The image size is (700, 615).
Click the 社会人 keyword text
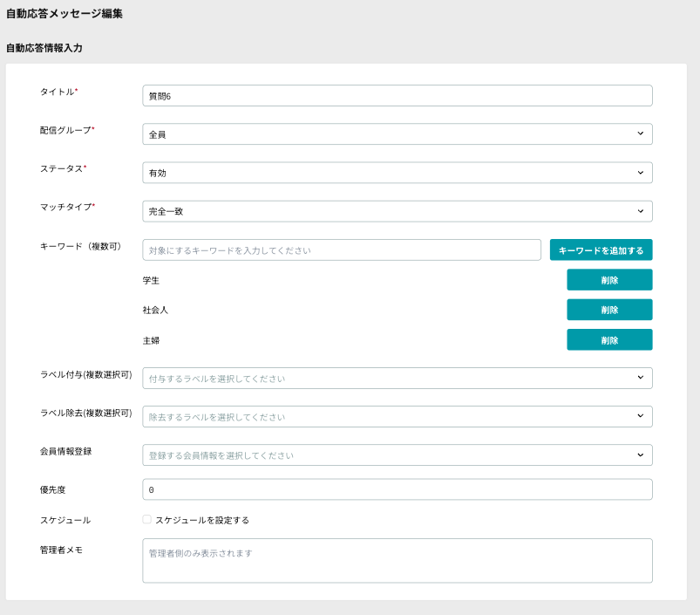click(x=155, y=310)
